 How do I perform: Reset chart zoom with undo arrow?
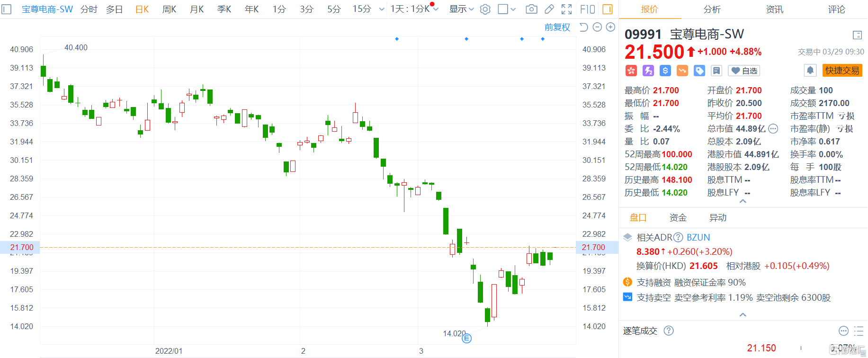[x=584, y=27]
